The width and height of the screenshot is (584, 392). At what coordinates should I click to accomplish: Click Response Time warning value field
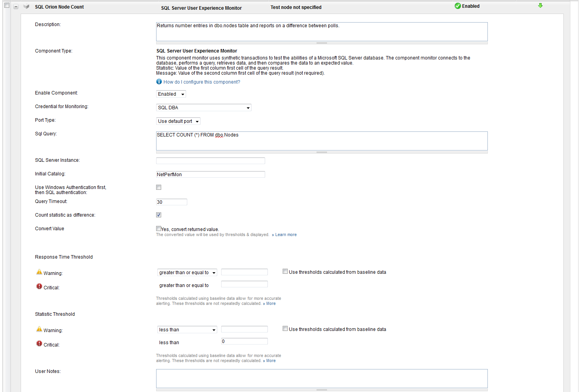[x=245, y=272]
